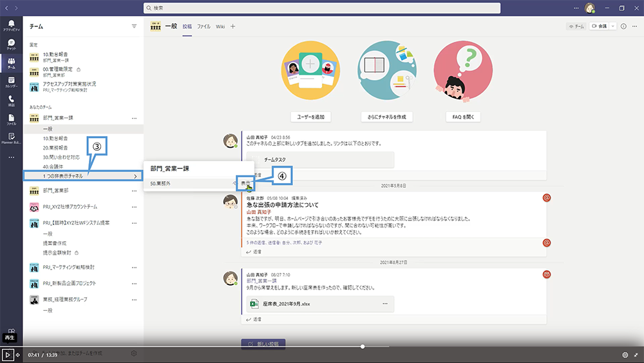The image size is (644, 363).
Task: Open the meeting dropdown arrow
Action: coord(613,26)
